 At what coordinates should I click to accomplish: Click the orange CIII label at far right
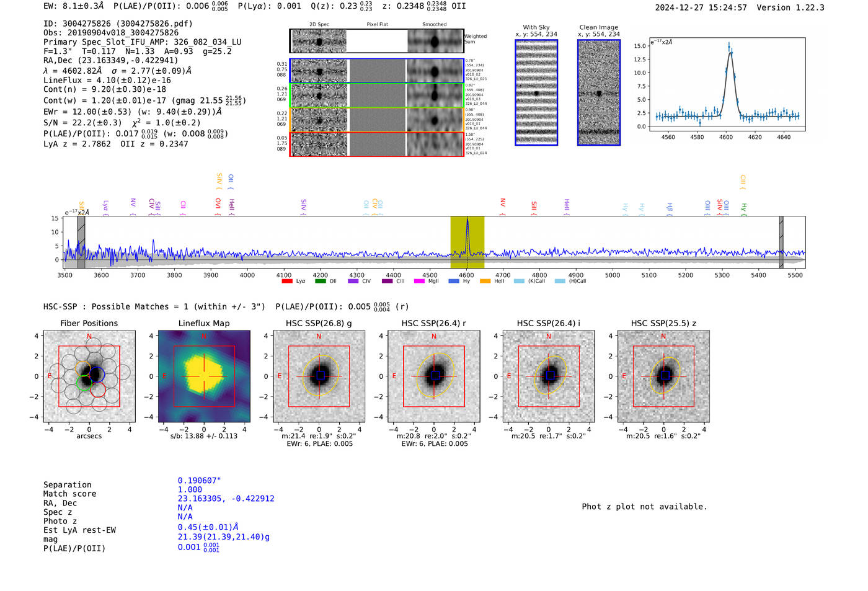pyautogui.click(x=743, y=182)
